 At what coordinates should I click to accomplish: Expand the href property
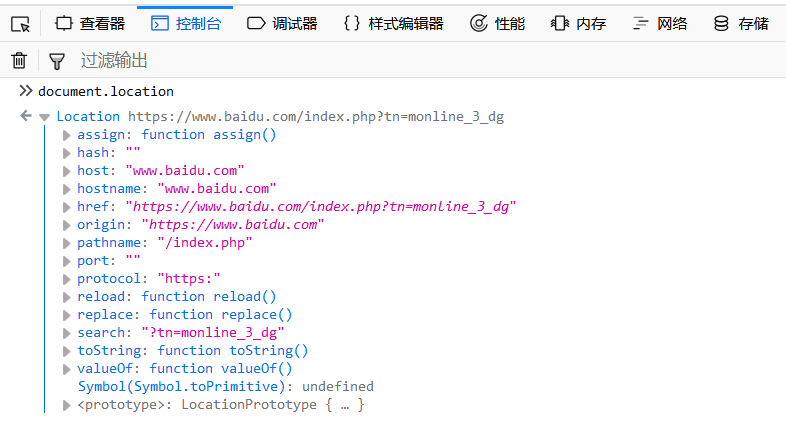click(x=66, y=207)
